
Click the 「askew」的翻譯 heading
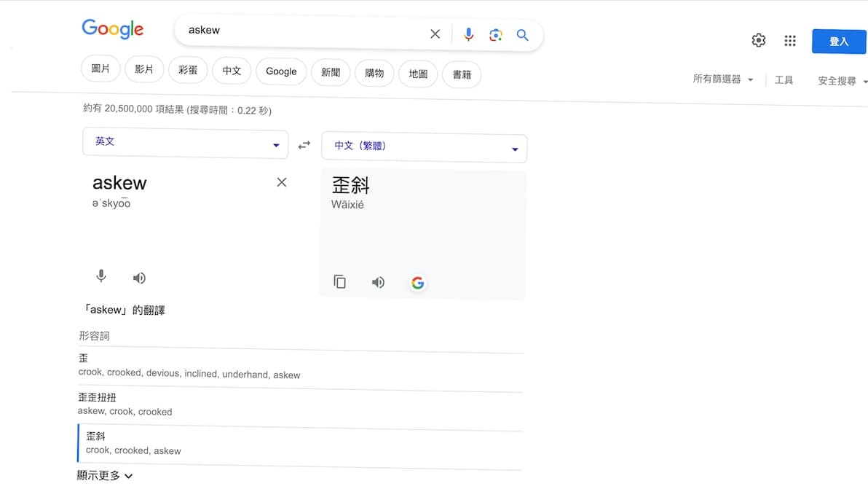125,310
